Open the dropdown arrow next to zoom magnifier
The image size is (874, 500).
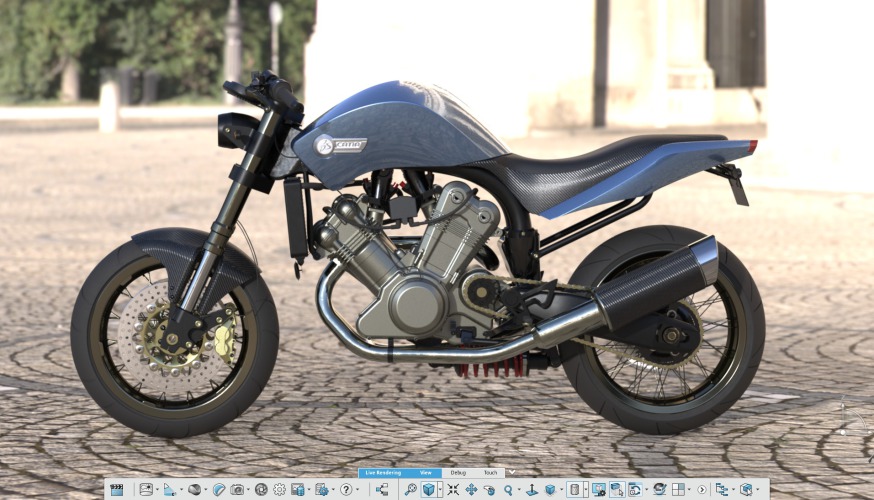point(519,490)
